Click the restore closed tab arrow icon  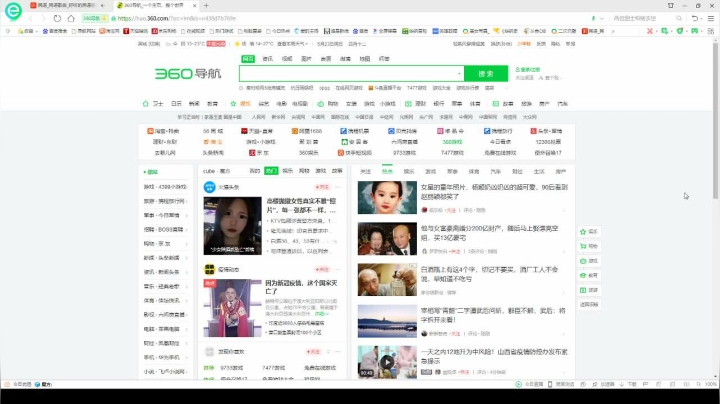point(695,18)
